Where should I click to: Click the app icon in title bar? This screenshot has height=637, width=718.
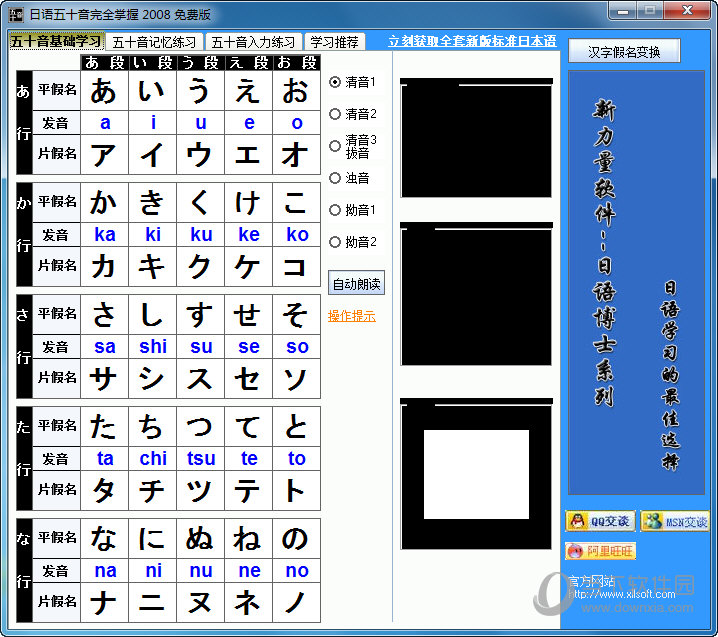17,14
